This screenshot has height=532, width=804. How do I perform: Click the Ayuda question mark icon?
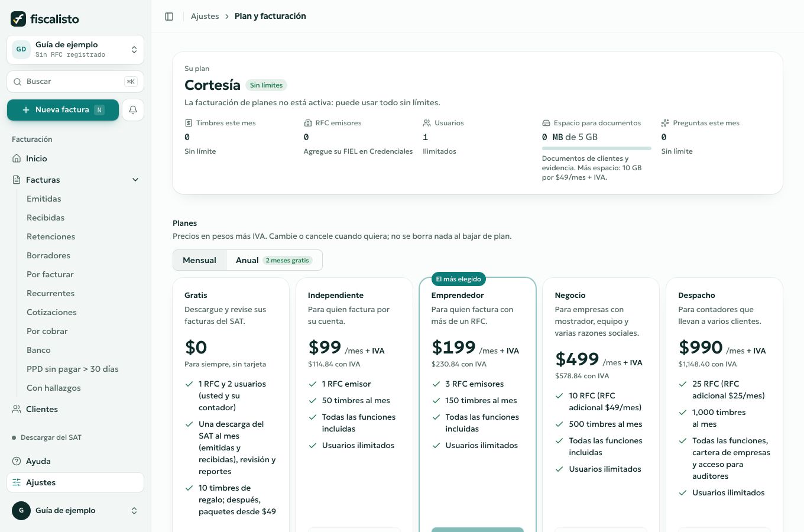(x=17, y=461)
